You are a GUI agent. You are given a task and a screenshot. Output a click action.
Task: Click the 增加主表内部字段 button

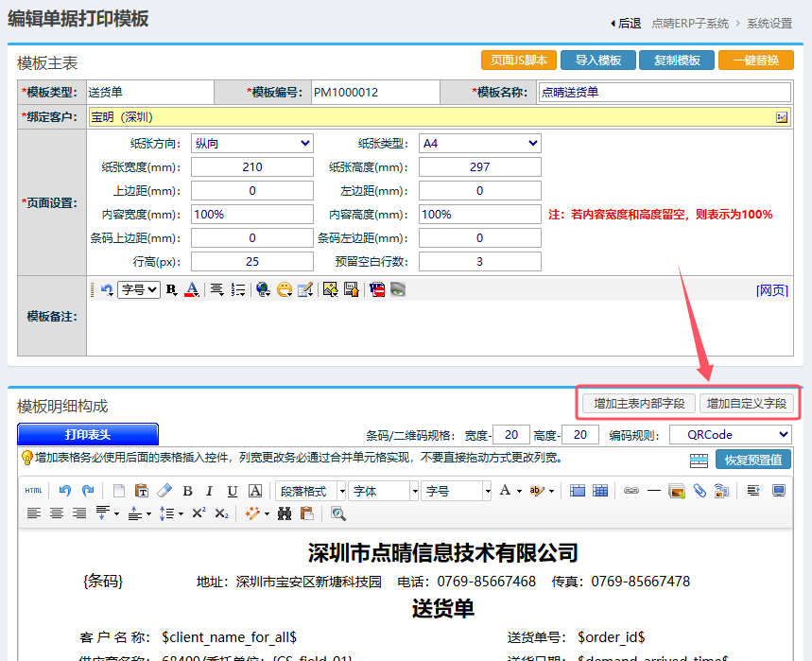click(x=639, y=403)
